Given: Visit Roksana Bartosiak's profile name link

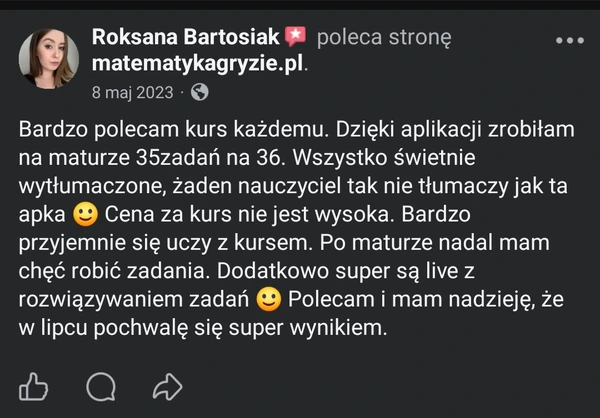Looking at the screenshot, I should click(x=187, y=37).
